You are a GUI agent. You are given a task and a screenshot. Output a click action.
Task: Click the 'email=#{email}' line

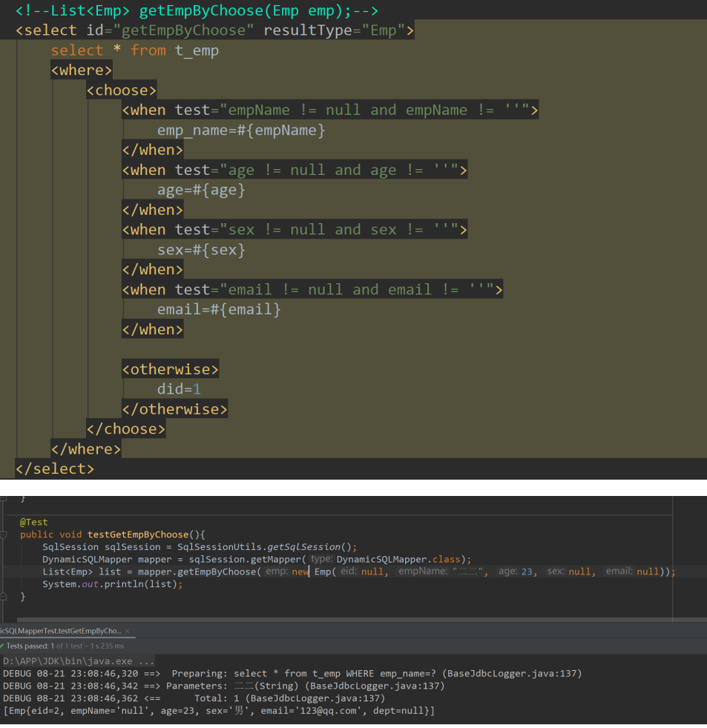[219, 310]
